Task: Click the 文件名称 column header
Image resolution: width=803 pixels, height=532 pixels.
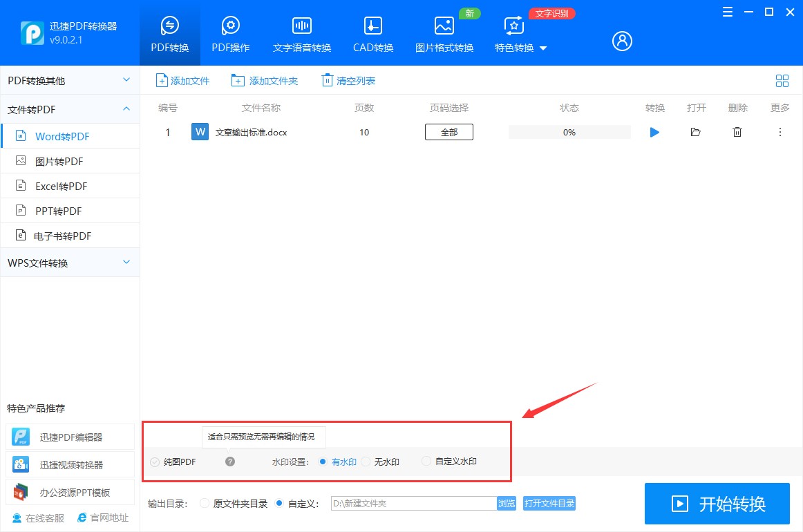Action: [x=261, y=108]
